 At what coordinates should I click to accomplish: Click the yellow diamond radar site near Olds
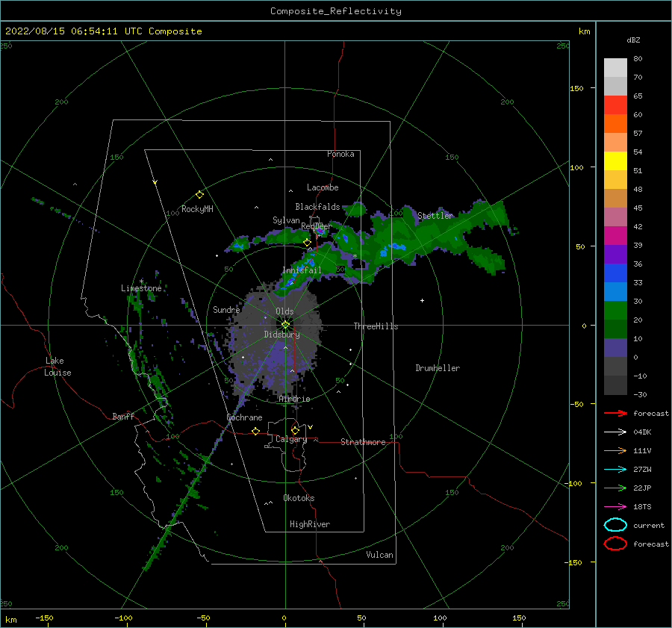click(285, 325)
